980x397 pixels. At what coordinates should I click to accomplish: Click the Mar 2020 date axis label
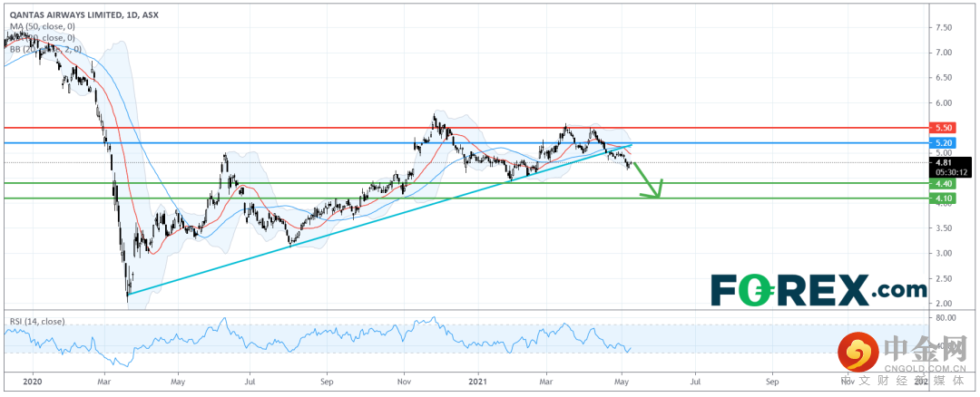click(104, 380)
